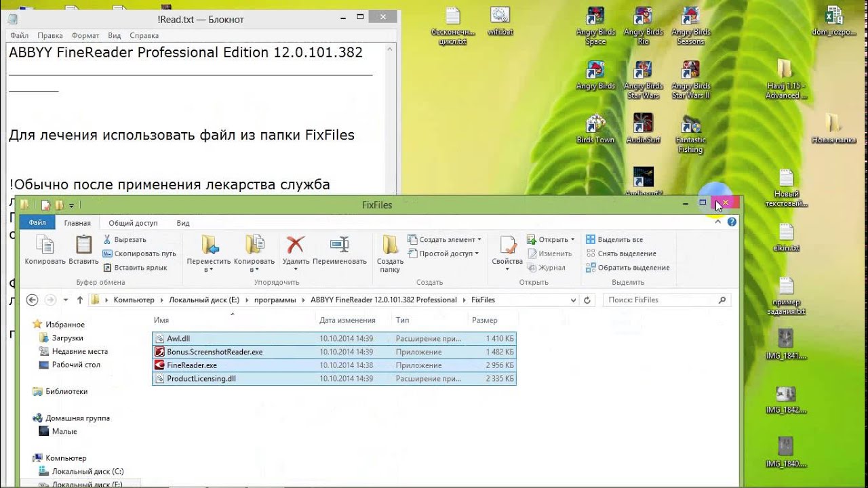This screenshot has height=488, width=868.
Task: Select the Fantastic Fishing desktop shortcut
Action: (690, 134)
